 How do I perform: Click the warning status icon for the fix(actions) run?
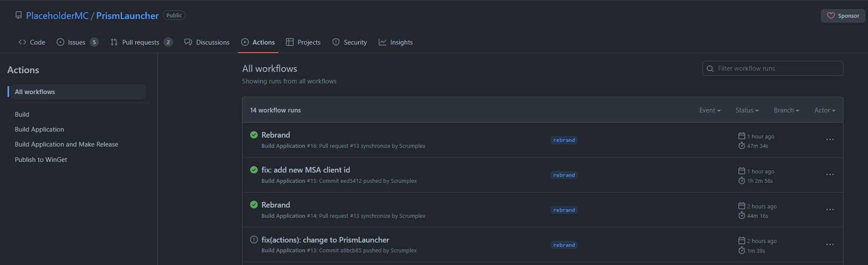(x=254, y=240)
